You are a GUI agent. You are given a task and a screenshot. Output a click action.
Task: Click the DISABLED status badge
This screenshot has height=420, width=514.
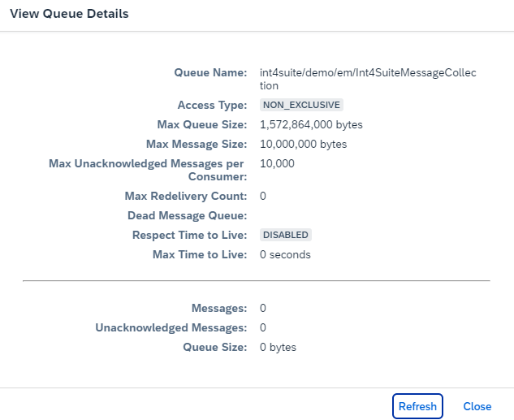pos(286,235)
